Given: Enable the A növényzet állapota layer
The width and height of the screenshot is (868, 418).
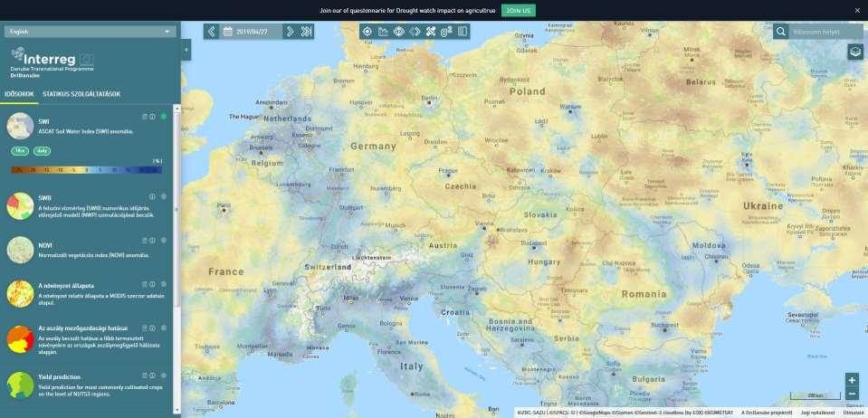Looking at the screenshot, I should (164, 284).
